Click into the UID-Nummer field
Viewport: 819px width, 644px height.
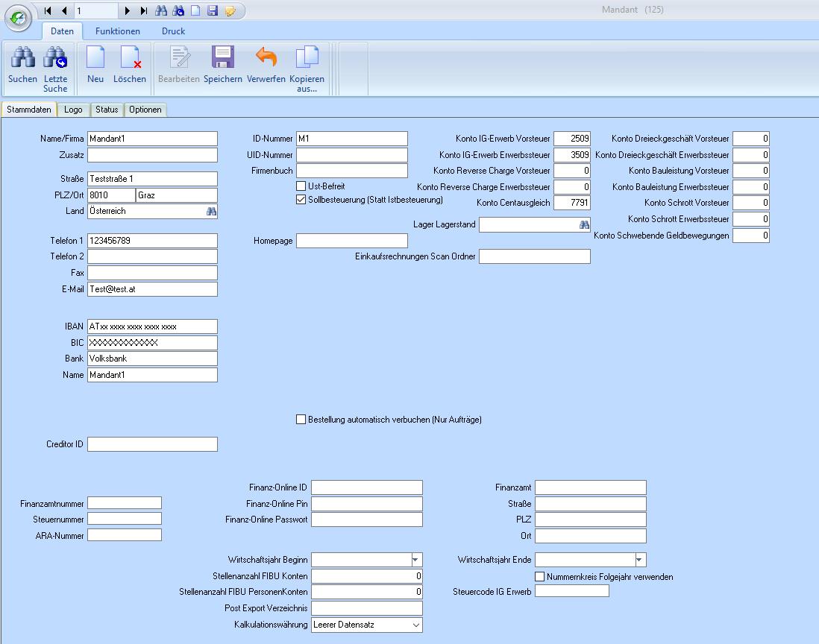pyautogui.click(x=352, y=155)
